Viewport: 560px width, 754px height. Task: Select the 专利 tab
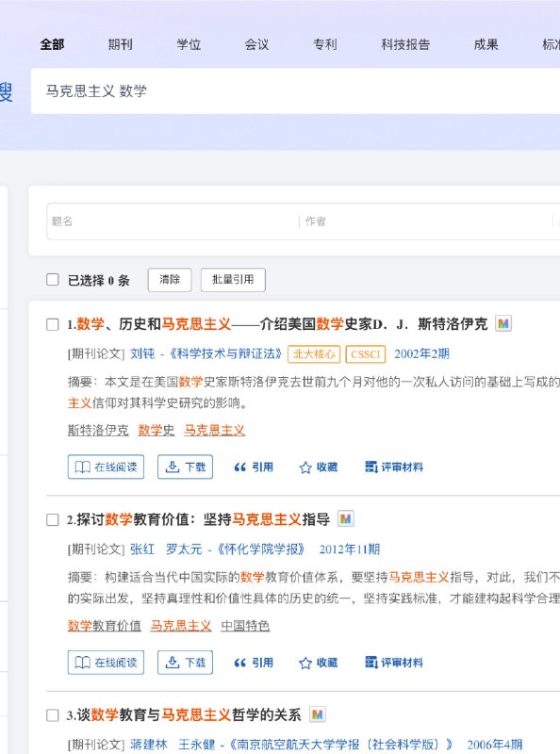coord(324,44)
